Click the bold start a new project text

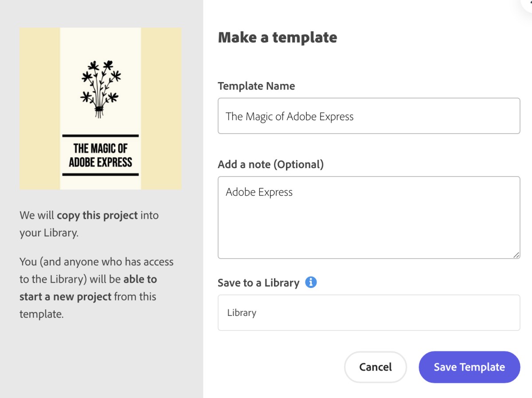pyautogui.click(x=65, y=296)
